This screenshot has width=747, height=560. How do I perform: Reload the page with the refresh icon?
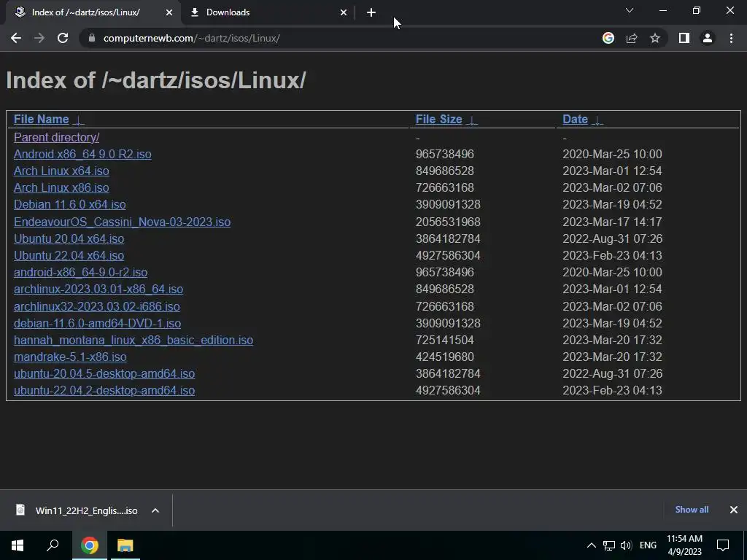click(x=63, y=38)
